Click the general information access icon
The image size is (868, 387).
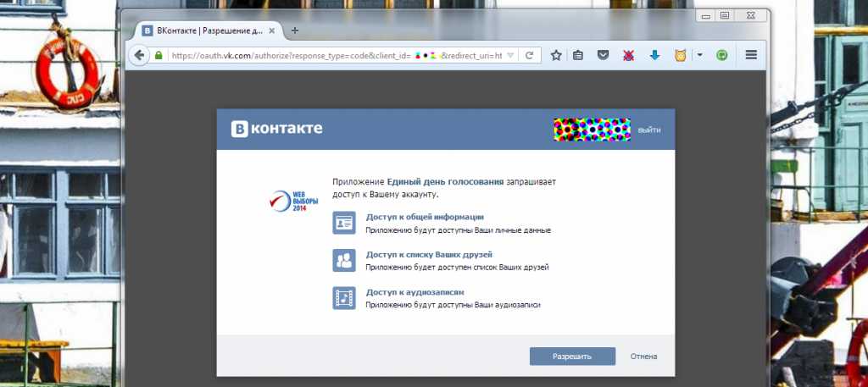[x=344, y=223]
